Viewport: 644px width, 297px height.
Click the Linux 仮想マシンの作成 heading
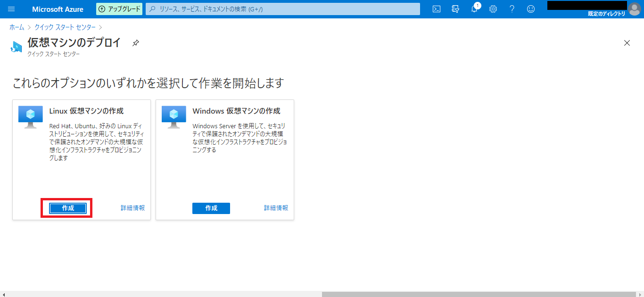click(x=87, y=111)
